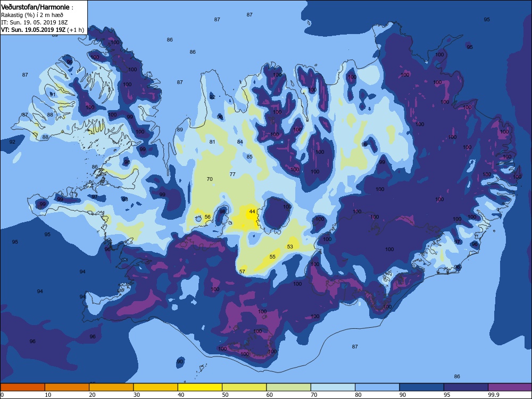This screenshot has height=399, width=532.
Task: Select the legend tick label 10
Action: click(48, 395)
